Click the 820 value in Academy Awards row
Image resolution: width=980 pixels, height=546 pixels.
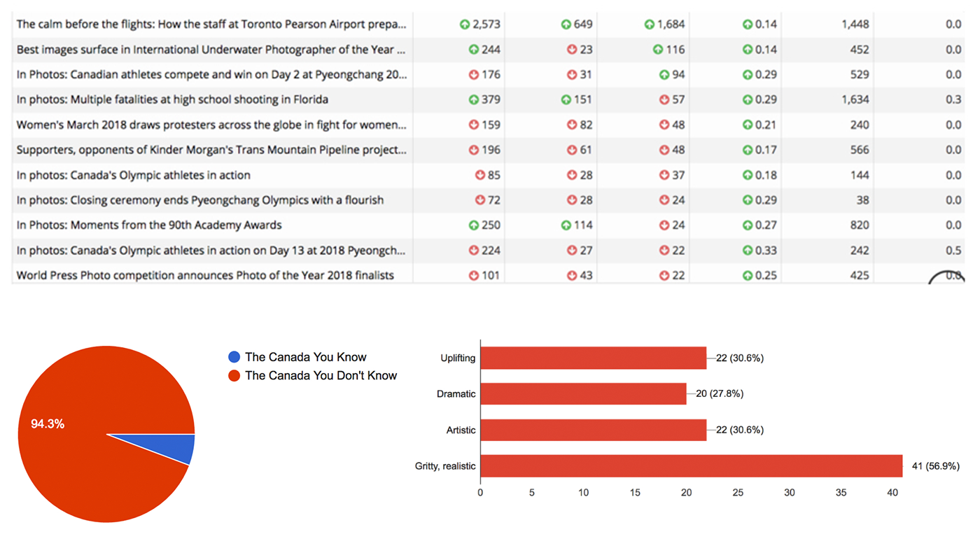[860, 225]
